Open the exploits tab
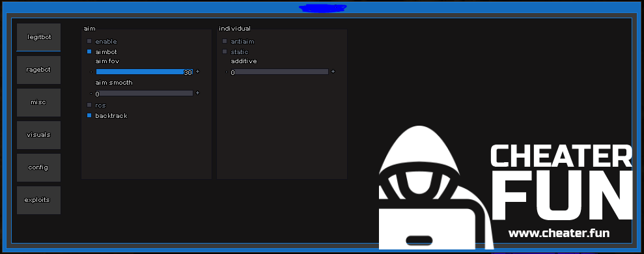The image size is (644, 254). (38, 200)
